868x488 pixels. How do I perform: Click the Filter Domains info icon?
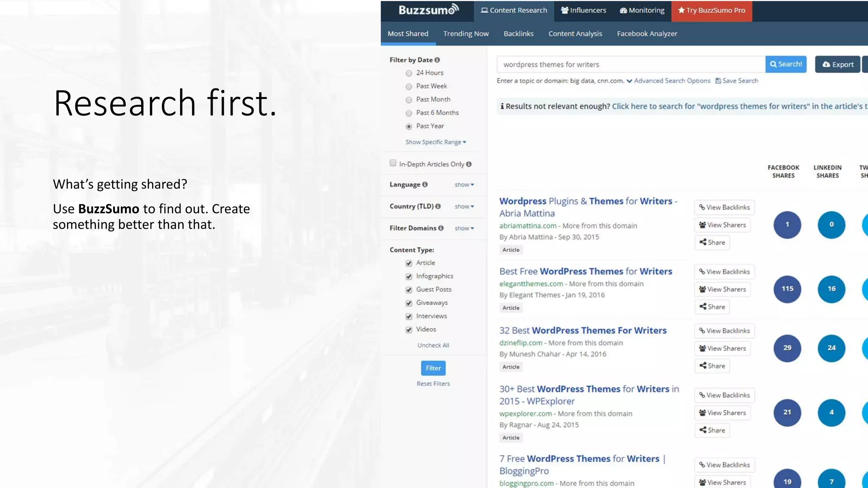click(441, 228)
